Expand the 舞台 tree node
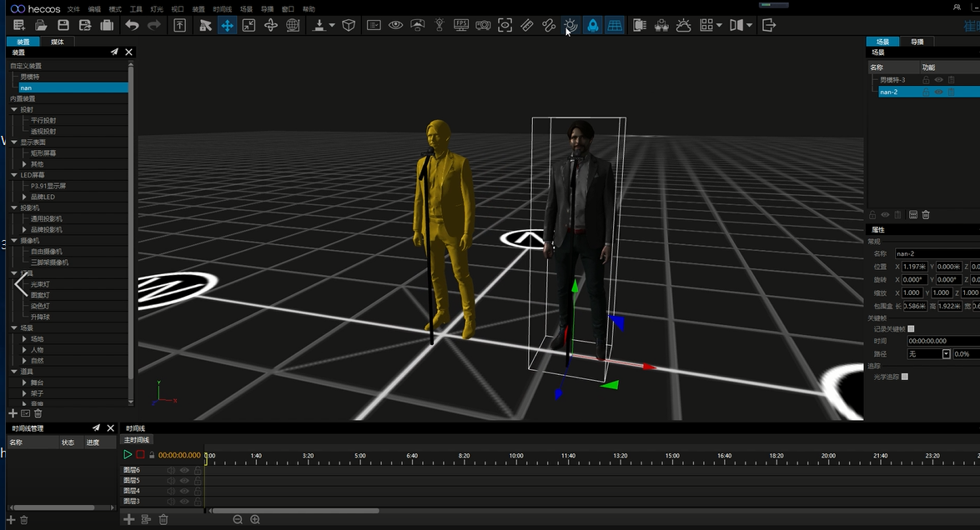The width and height of the screenshot is (980, 530). [24, 382]
